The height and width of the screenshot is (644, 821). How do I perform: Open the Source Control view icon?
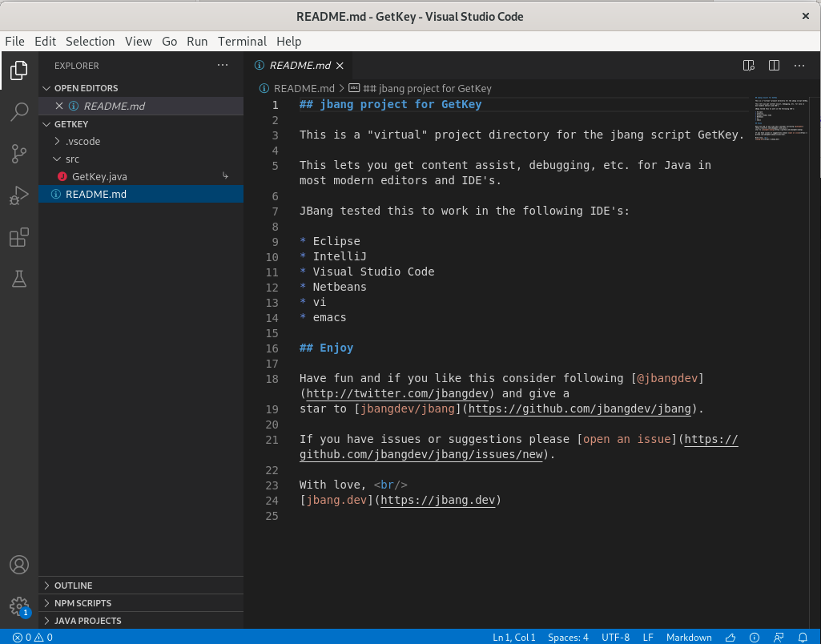pos(19,154)
